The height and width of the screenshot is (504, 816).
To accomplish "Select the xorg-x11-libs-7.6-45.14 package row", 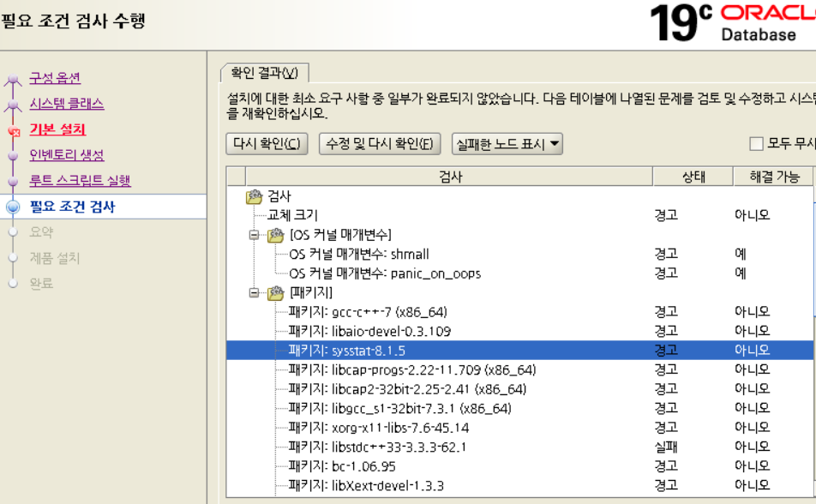I will pos(520,428).
